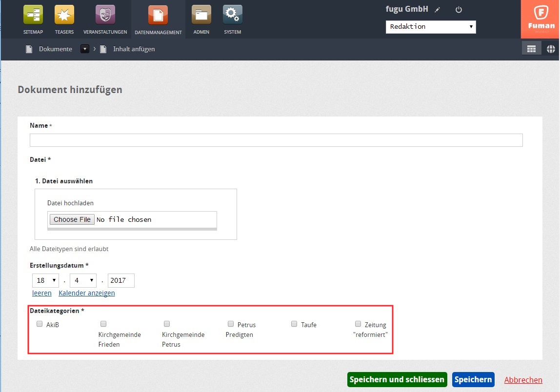
Task: Open the Sitemap module icon
Action: 33,16
